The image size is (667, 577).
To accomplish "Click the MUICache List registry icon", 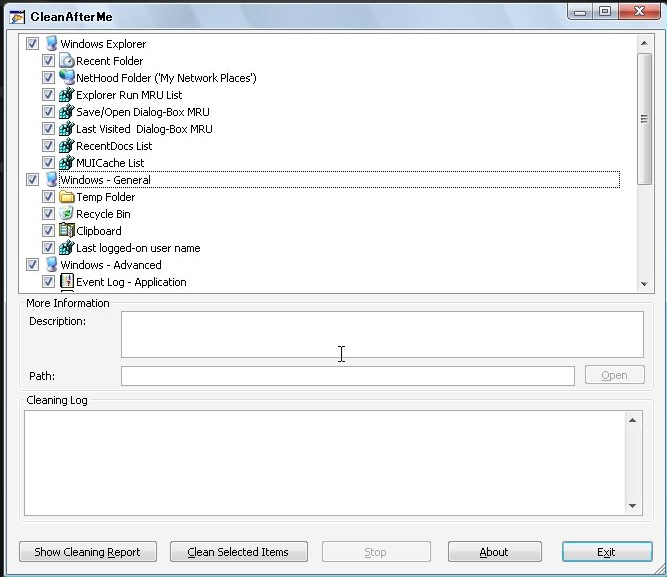I will point(67,163).
